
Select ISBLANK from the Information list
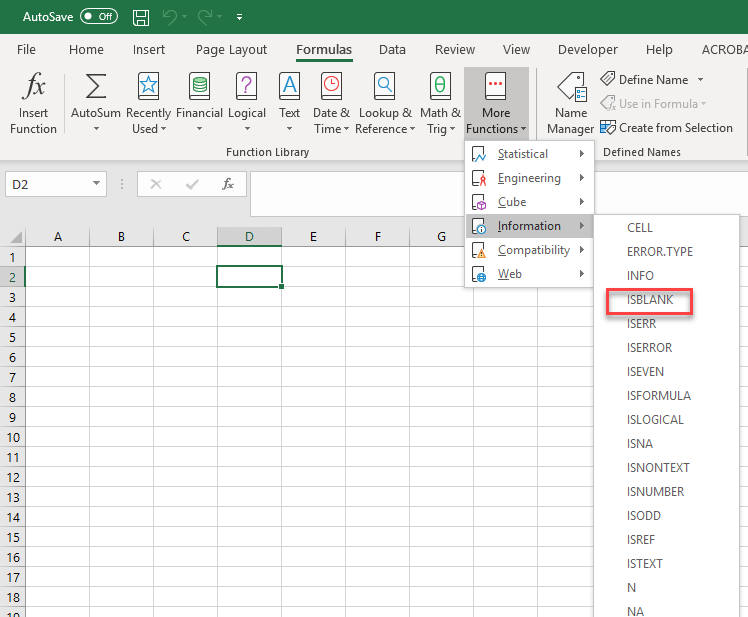point(649,300)
